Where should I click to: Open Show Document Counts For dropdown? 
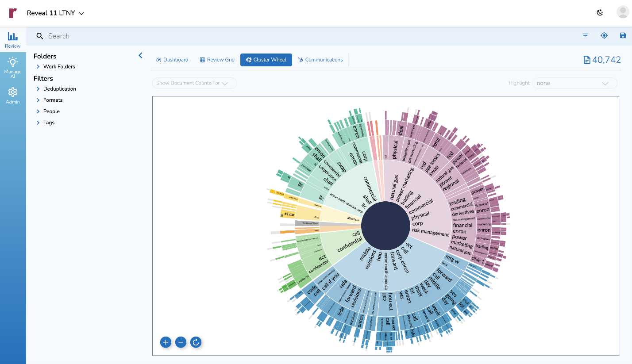coord(194,83)
